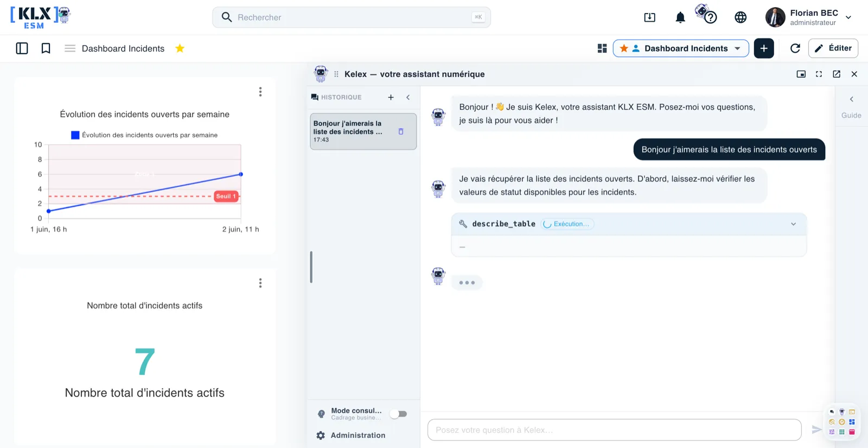Screen dimensions: 868x448
Task: Click the Mode consultation lightbulb icon
Action: (x=321, y=414)
